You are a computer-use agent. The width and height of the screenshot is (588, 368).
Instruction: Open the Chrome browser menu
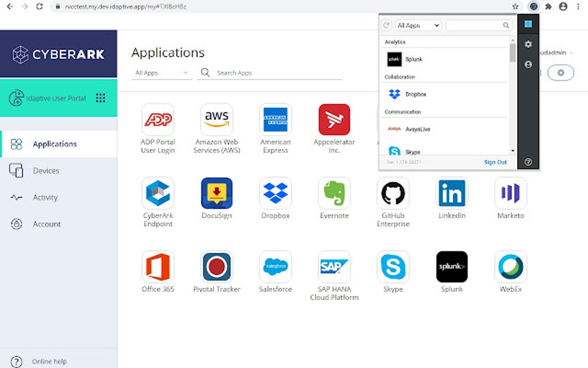(578, 6)
